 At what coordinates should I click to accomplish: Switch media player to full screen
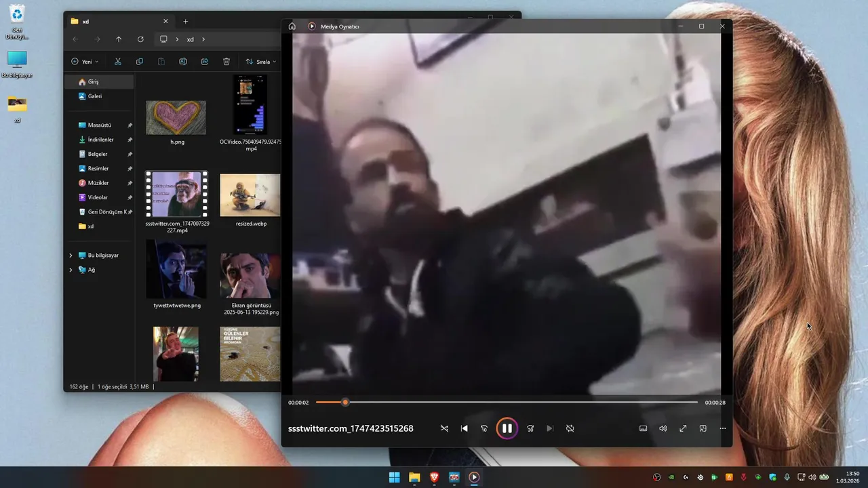pos(683,428)
